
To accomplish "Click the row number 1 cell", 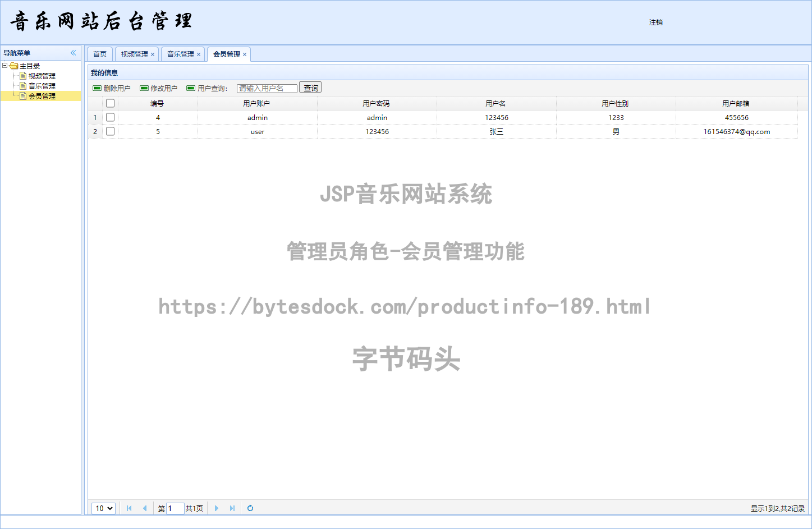I will [95, 117].
